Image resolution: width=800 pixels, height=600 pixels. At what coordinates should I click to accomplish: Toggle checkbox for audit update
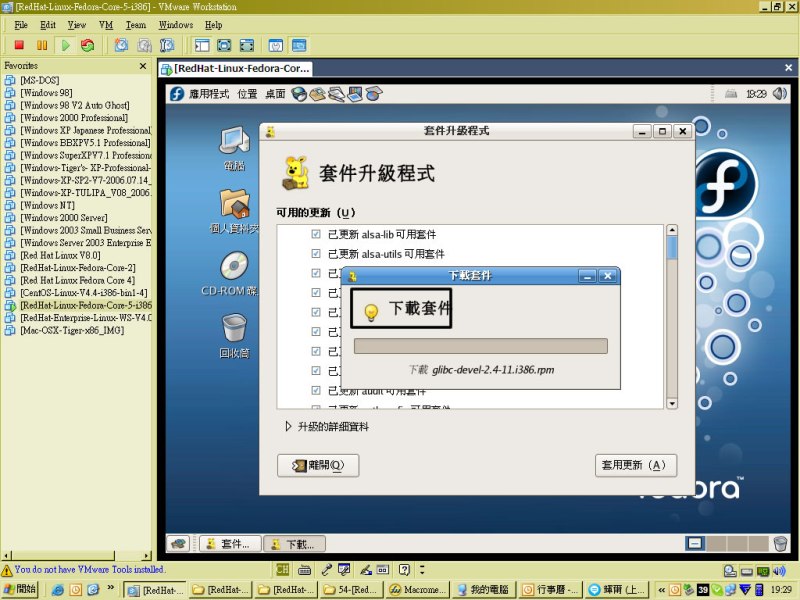[316, 390]
